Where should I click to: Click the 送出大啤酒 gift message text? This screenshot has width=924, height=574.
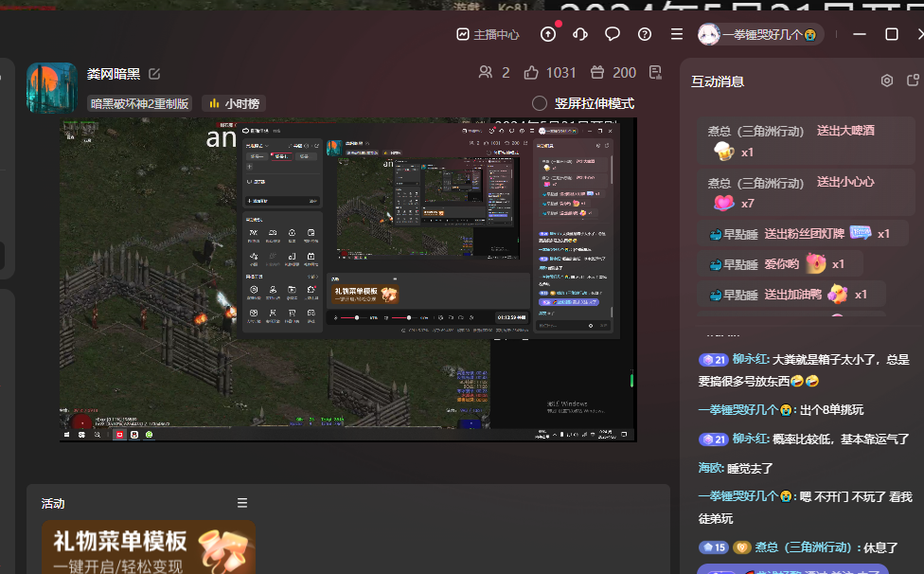coord(845,131)
